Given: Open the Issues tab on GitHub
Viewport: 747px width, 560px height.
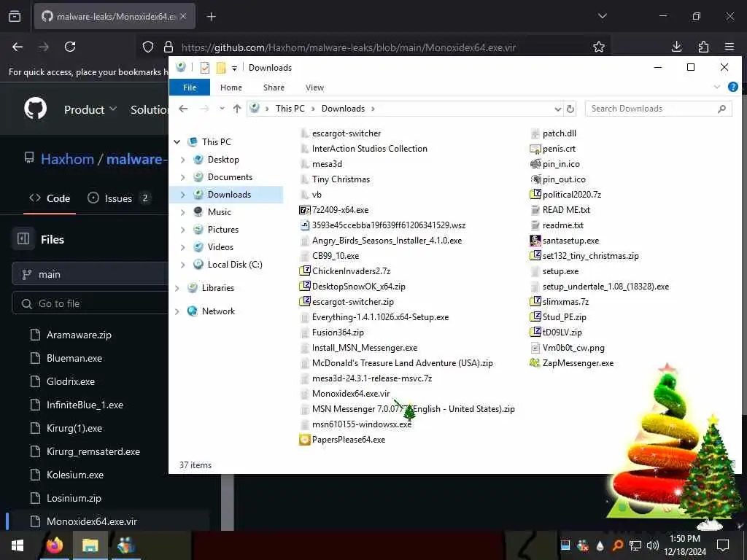Looking at the screenshot, I should pyautogui.click(x=119, y=198).
